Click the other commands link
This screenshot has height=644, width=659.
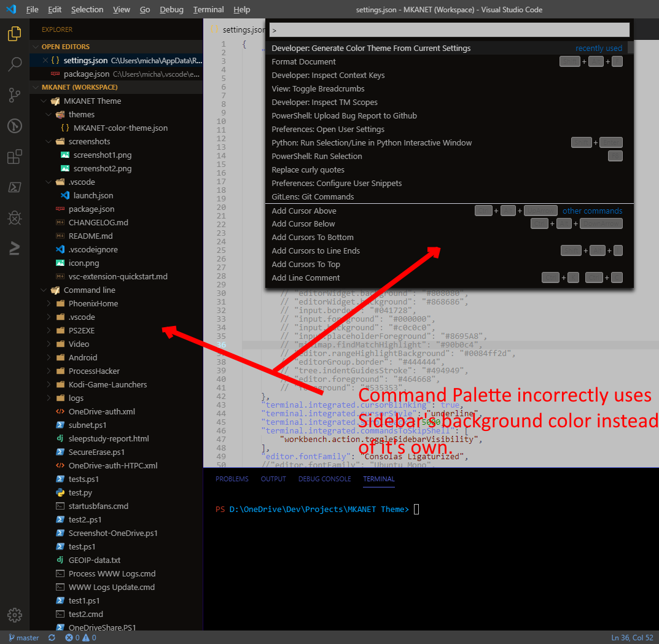pos(591,210)
